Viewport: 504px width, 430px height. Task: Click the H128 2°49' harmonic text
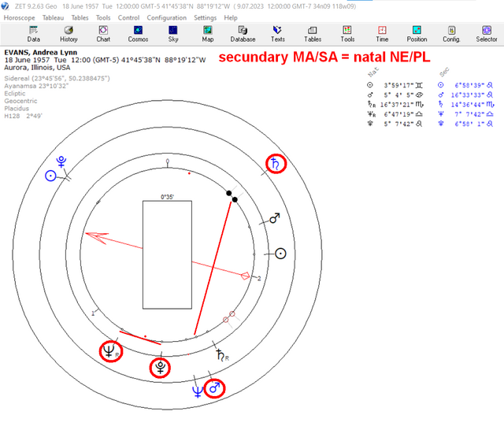tap(23, 116)
